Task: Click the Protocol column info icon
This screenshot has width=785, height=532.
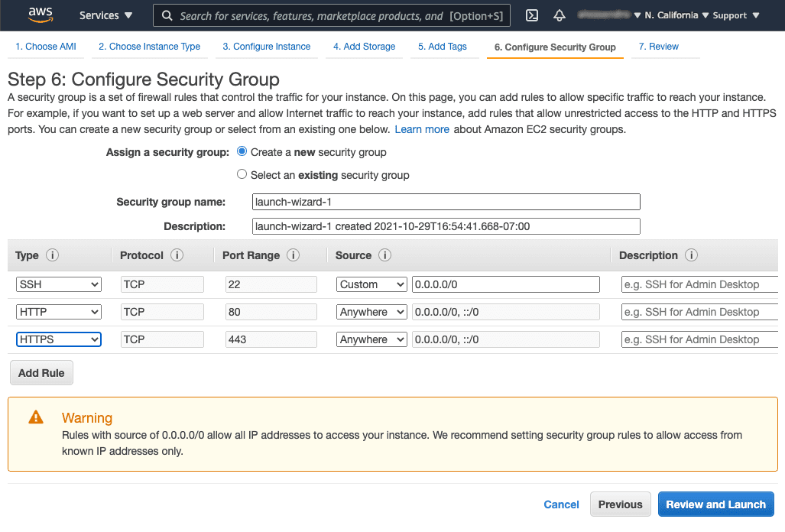Action: pyautogui.click(x=176, y=255)
